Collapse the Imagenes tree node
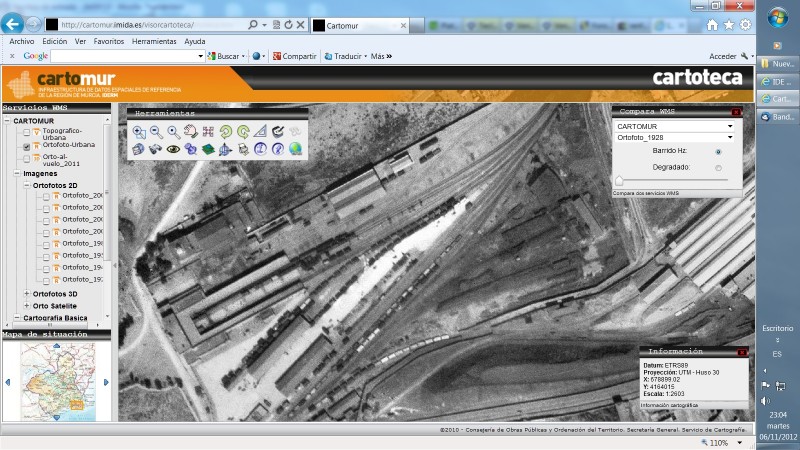 pos(17,173)
